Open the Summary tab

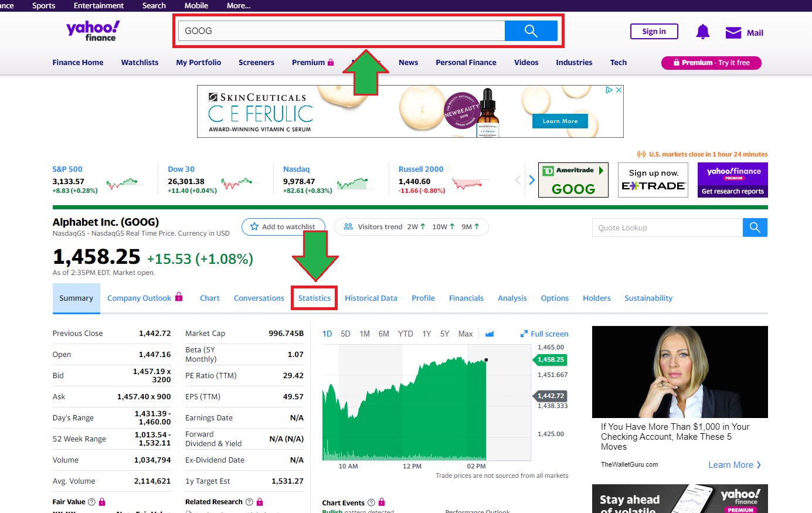(76, 298)
